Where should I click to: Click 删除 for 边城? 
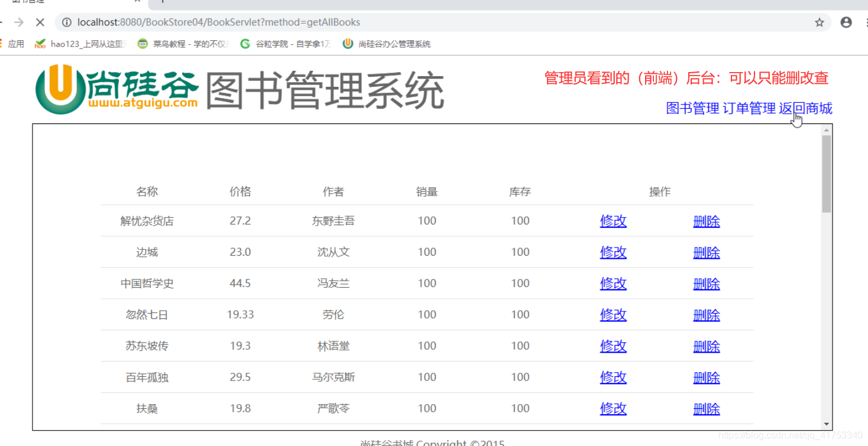[706, 252]
